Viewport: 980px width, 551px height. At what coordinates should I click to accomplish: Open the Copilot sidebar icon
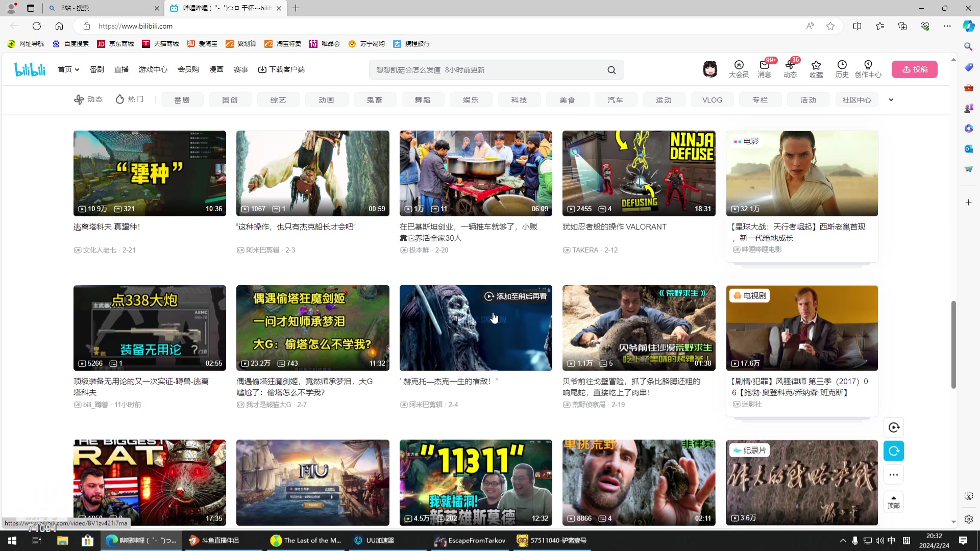pyautogui.click(x=968, y=26)
